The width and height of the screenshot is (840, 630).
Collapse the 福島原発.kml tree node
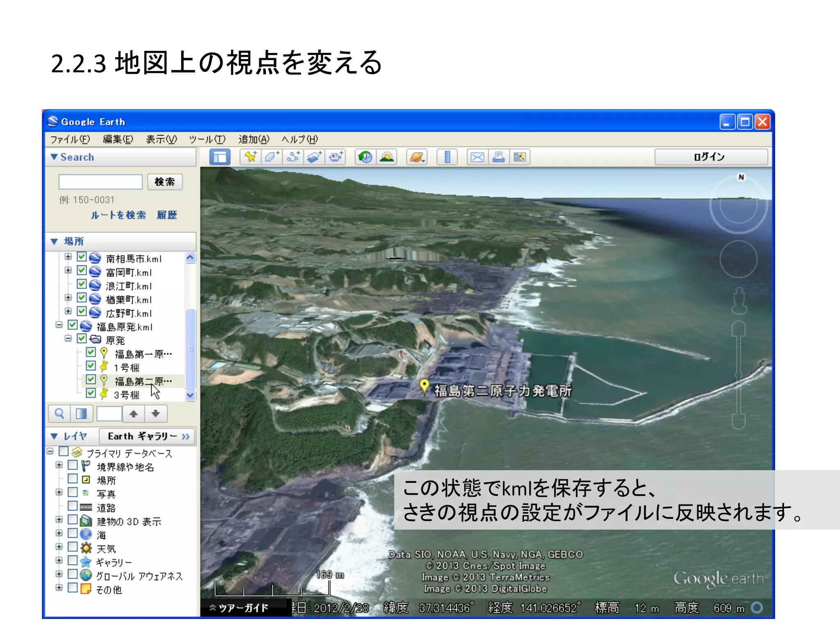(x=59, y=325)
